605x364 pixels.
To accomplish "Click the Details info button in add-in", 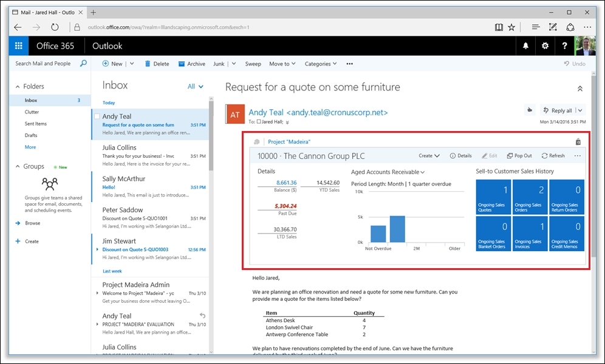I will (x=460, y=156).
